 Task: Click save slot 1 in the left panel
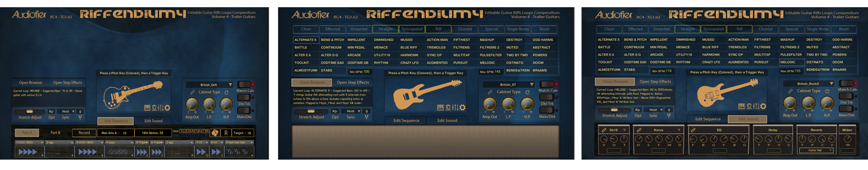click(x=181, y=131)
